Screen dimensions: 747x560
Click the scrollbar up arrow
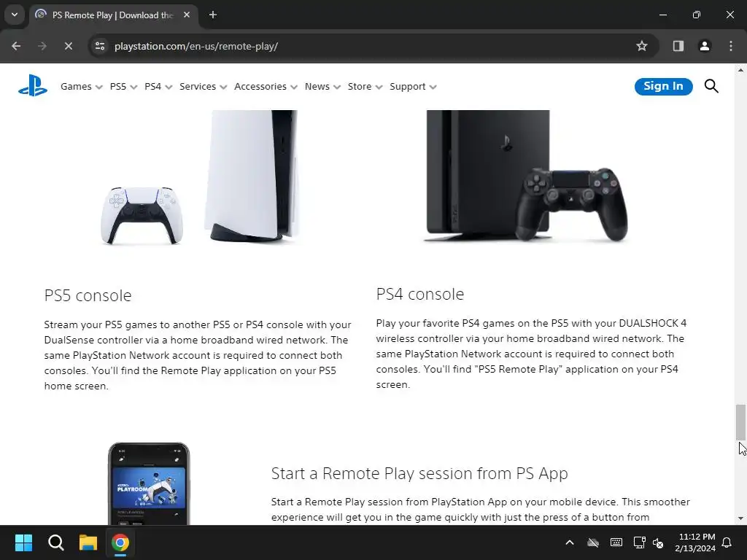(x=740, y=70)
